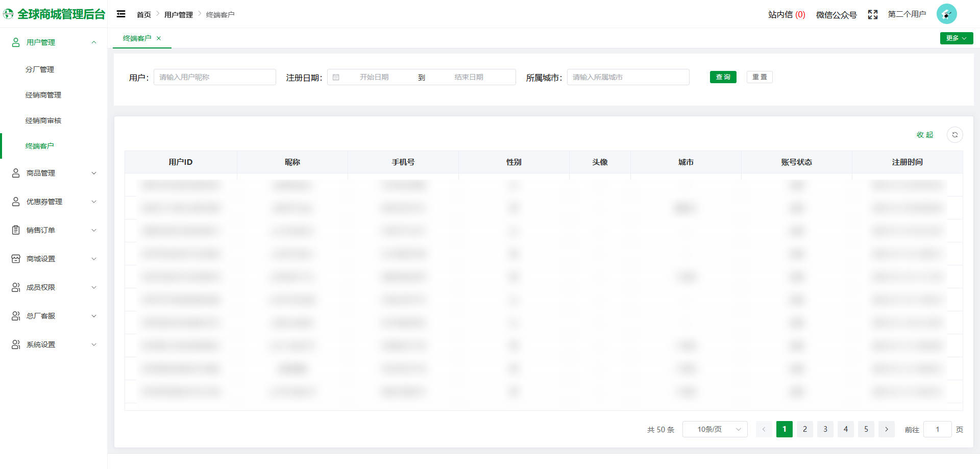The width and height of the screenshot is (980, 469).
Task: Open the 更多 dropdown menu
Action: click(956, 38)
